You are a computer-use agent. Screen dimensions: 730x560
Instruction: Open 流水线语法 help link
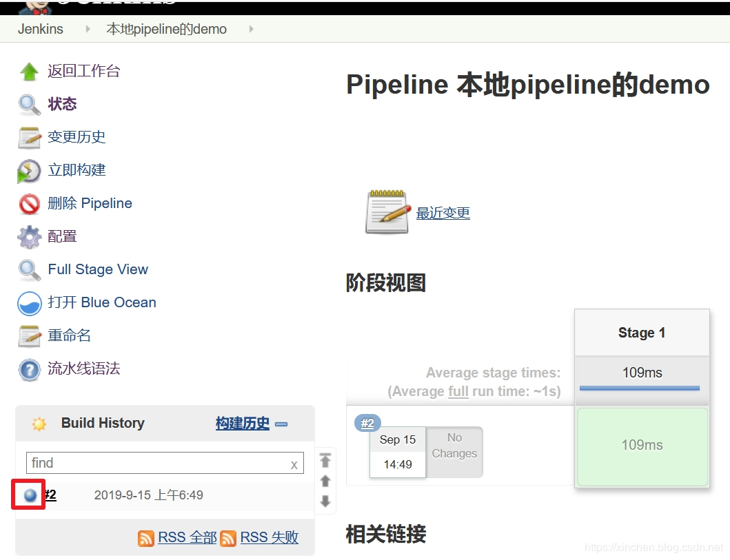[x=84, y=369]
